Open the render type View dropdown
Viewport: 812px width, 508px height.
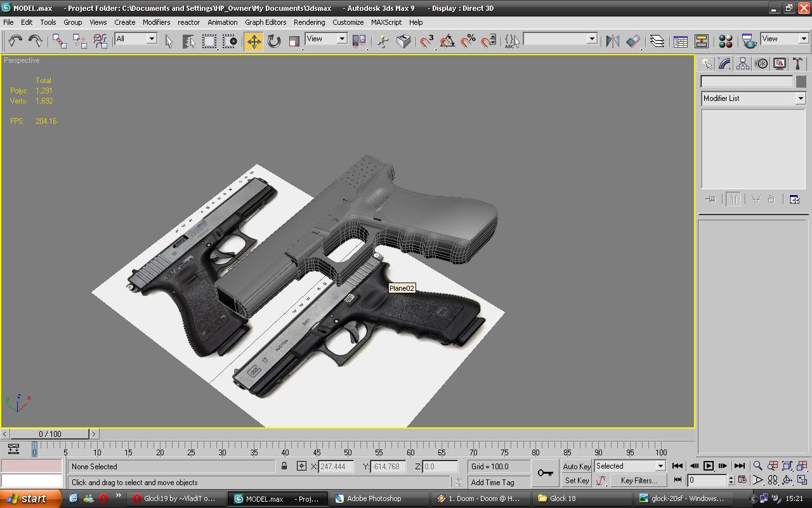[x=785, y=39]
